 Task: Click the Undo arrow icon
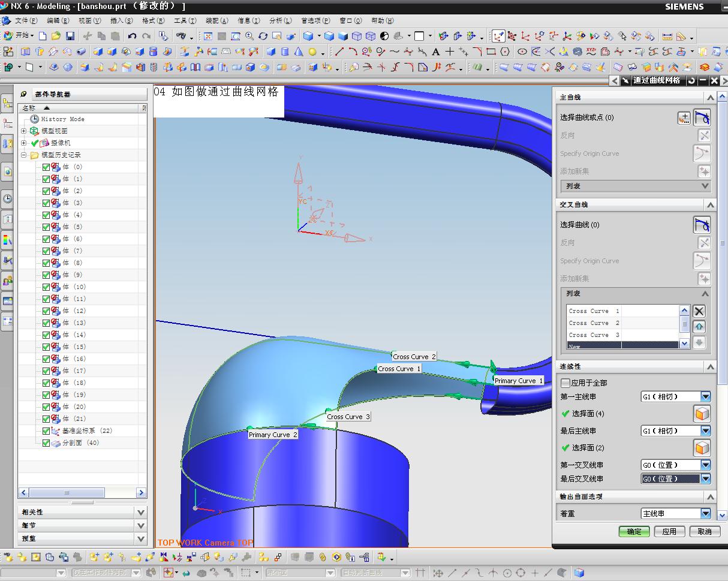(132, 36)
